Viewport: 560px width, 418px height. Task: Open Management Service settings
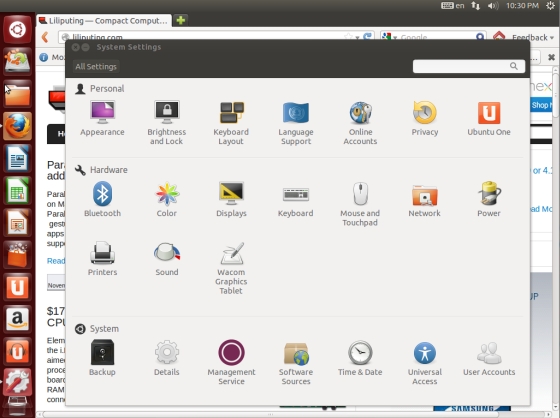pyautogui.click(x=231, y=362)
